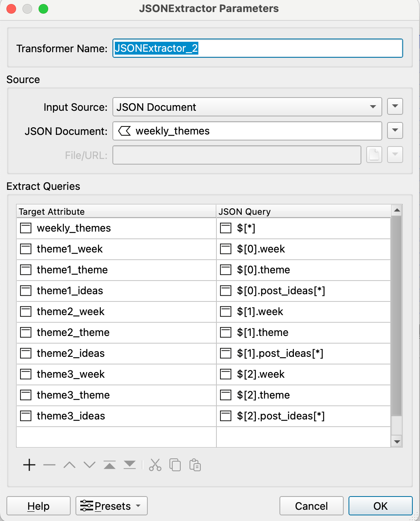Click the scroll down arrow in query table
Screen dimensions: 420x521
397,442
